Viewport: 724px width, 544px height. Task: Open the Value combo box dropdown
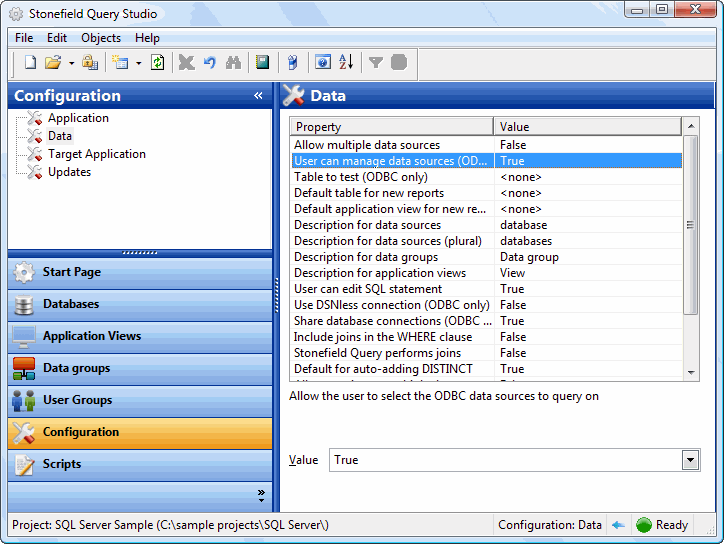[689, 460]
